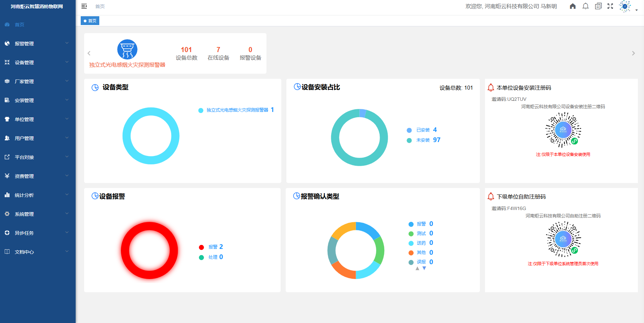Viewport: 644px width, 323px height.
Task: Go to next device card arrow
Action: point(633,53)
